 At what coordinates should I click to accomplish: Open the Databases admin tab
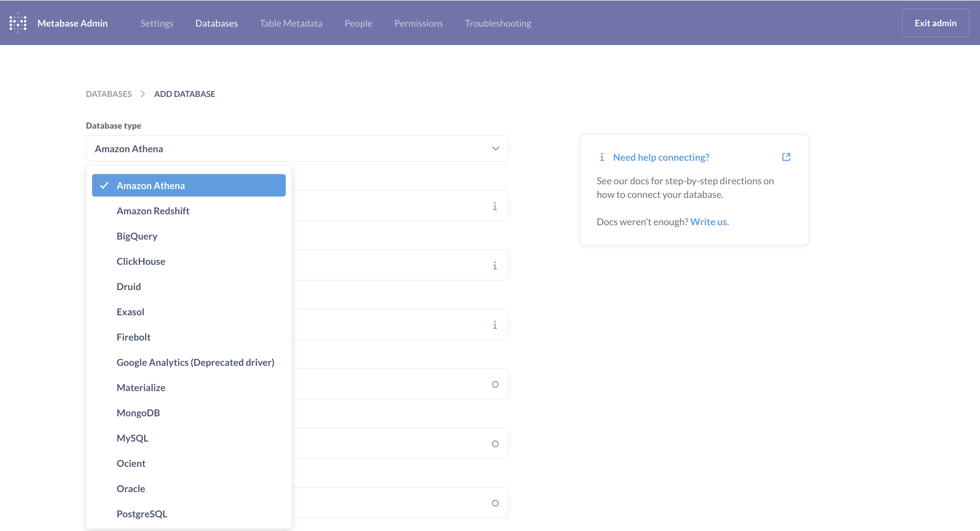pos(217,23)
